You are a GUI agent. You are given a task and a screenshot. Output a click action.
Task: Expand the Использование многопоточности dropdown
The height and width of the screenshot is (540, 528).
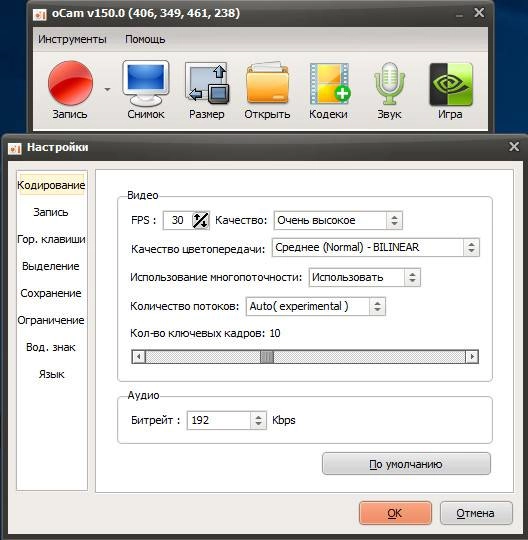point(364,277)
